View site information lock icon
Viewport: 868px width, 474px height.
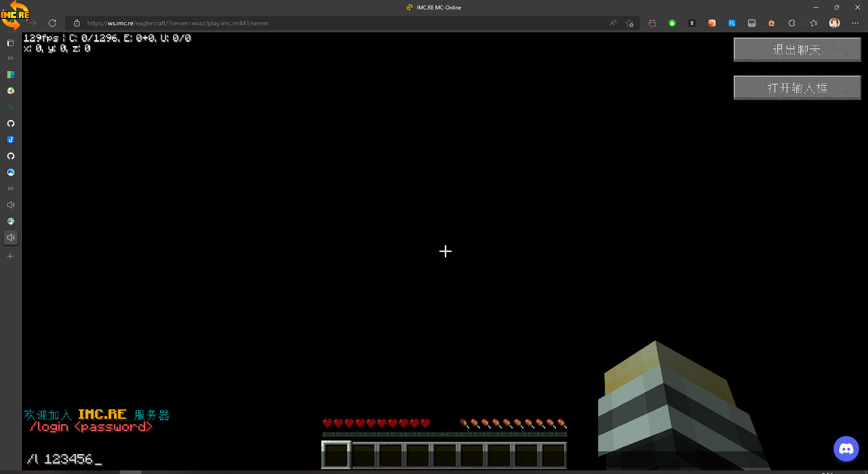(x=77, y=23)
